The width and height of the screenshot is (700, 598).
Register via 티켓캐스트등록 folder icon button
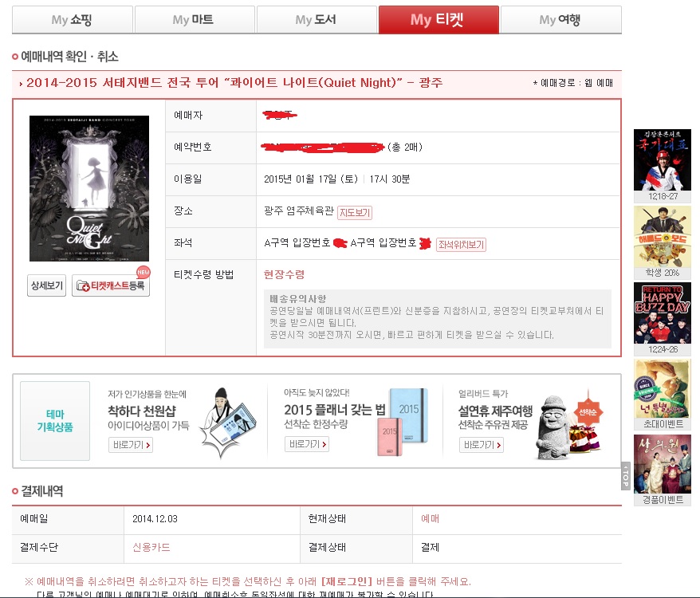[111, 285]
